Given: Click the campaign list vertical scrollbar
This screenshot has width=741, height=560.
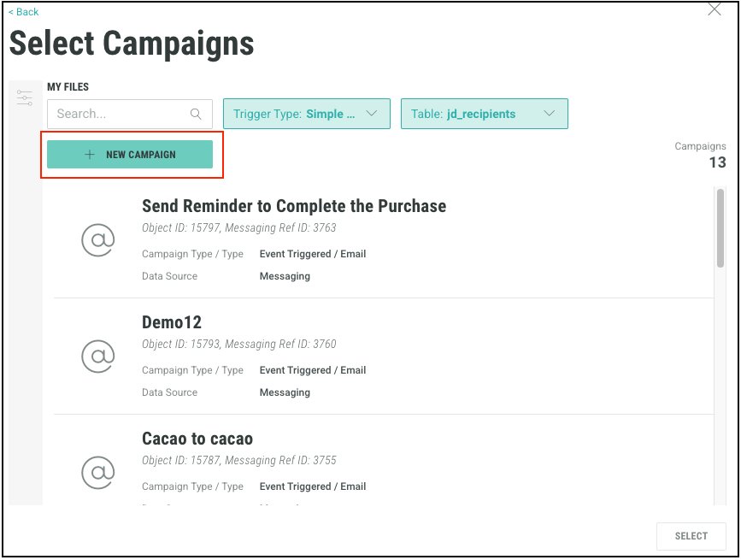Looking at the screenshot, I should coord(720,229).
